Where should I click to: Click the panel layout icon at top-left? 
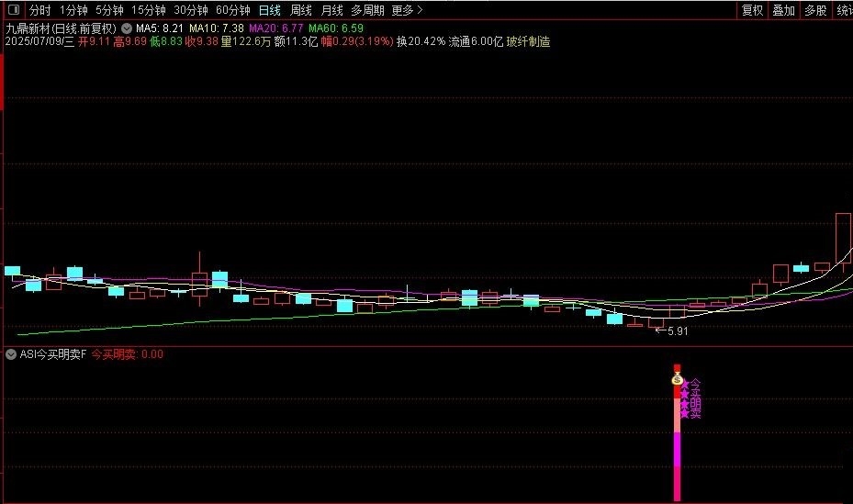(x=14, y=10)
